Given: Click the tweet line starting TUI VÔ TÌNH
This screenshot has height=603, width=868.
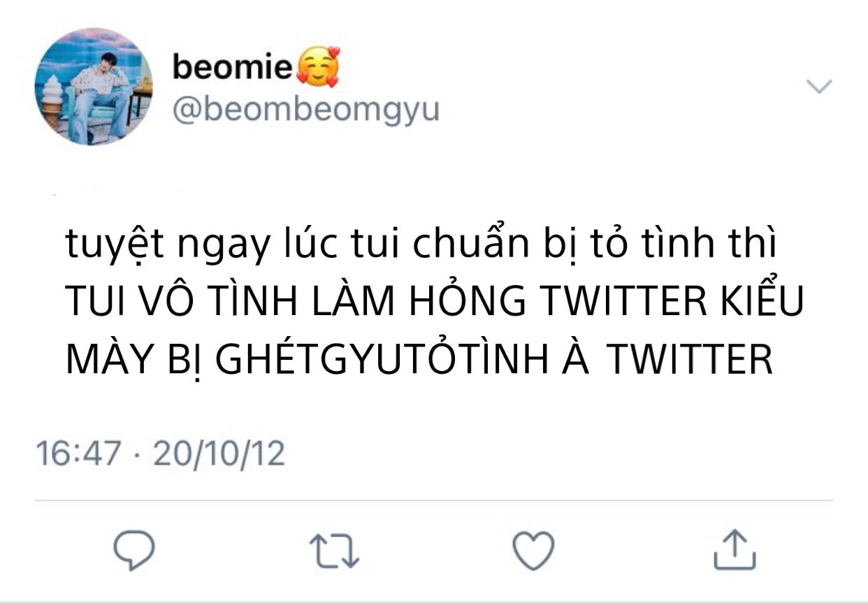Looking at the screenshot, I should [x=435, y=302].
